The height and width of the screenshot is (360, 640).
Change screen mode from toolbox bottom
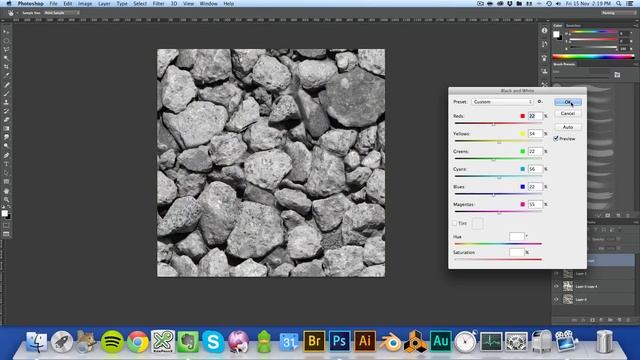point(6,234)
